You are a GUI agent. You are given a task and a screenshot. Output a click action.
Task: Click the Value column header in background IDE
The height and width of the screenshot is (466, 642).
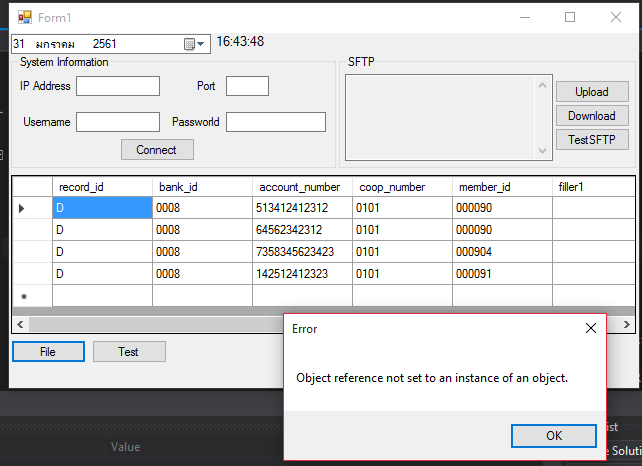click(x=125, y=447)
